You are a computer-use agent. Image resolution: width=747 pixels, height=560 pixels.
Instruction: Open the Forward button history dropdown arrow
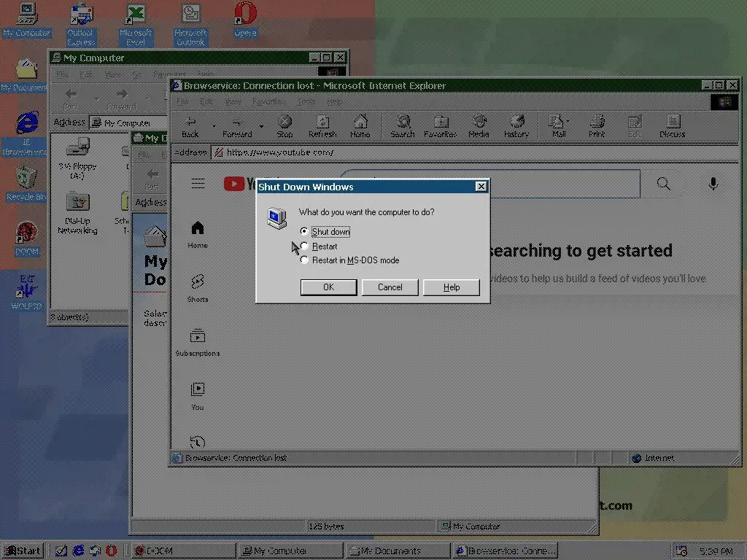[x=262, y=126]
